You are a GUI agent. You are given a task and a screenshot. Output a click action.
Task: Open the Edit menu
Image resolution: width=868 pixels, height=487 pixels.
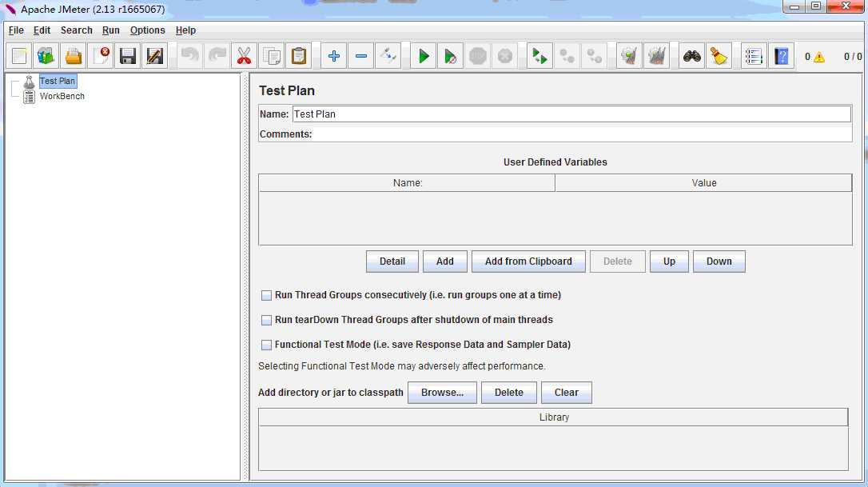42,30
